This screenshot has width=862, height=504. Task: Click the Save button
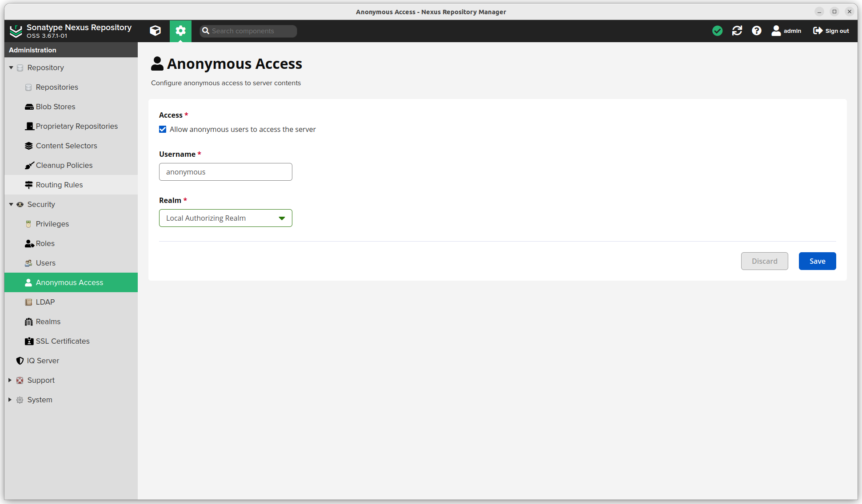817,261
